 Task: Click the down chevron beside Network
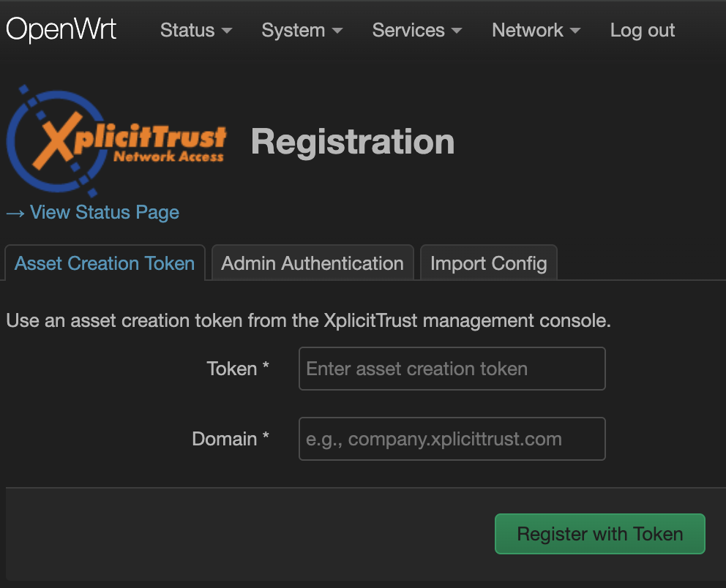pos(575,31)
